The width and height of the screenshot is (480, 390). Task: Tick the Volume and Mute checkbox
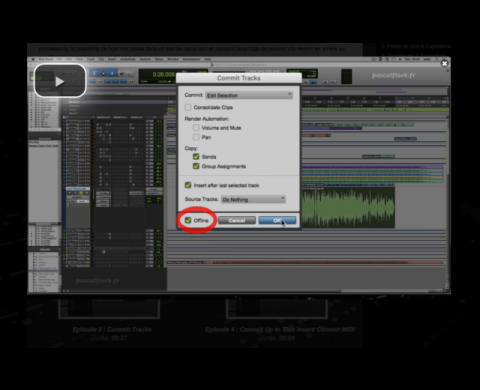click(196, 128)
